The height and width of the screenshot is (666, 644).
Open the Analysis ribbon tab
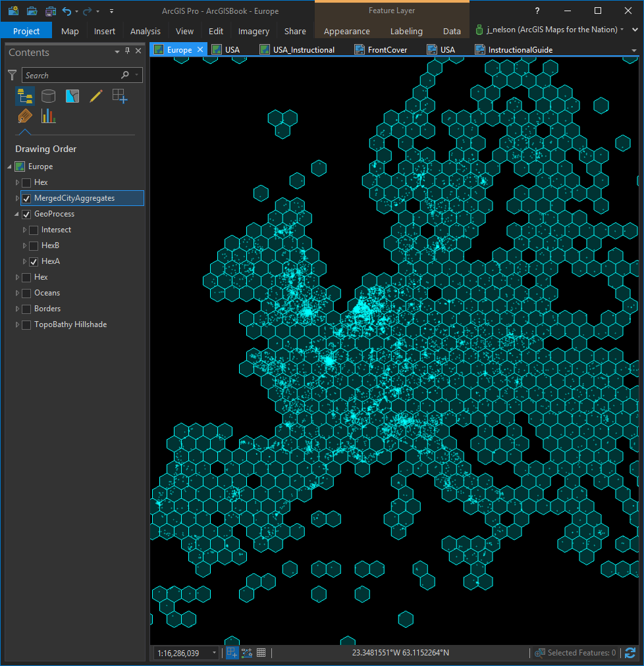pos(145,31)
